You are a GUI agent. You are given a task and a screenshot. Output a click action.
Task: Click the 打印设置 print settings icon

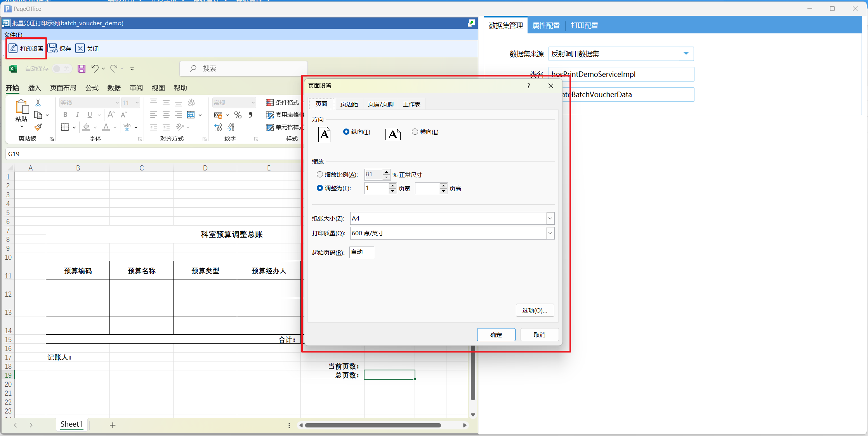14,49
